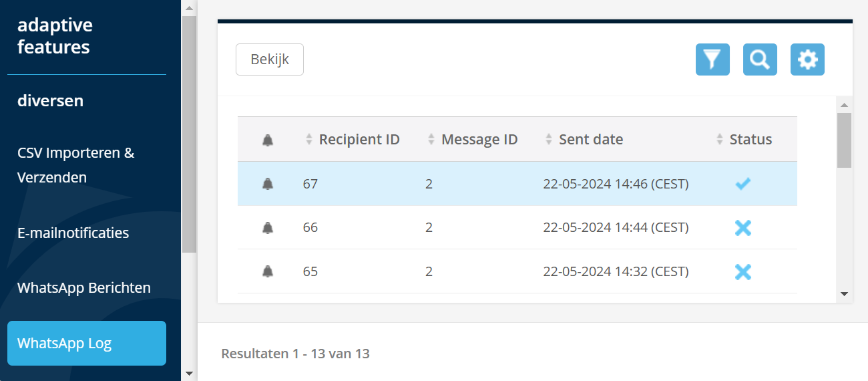This screenshot has height=381, width=868.
Task: Sort table by Recipient ID
Action: (359, 140)
